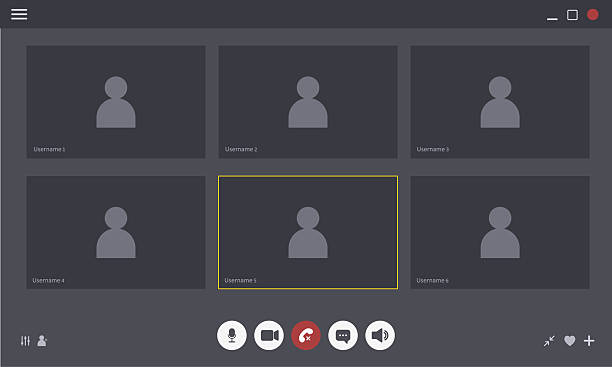Select the Username 6 video tile
The image size is (612, 367).
[500, 232]
